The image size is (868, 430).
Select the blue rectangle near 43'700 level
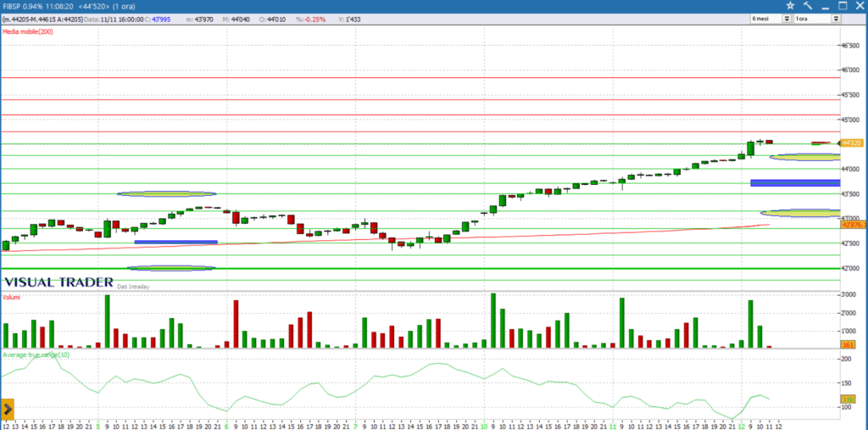(795, 183)
